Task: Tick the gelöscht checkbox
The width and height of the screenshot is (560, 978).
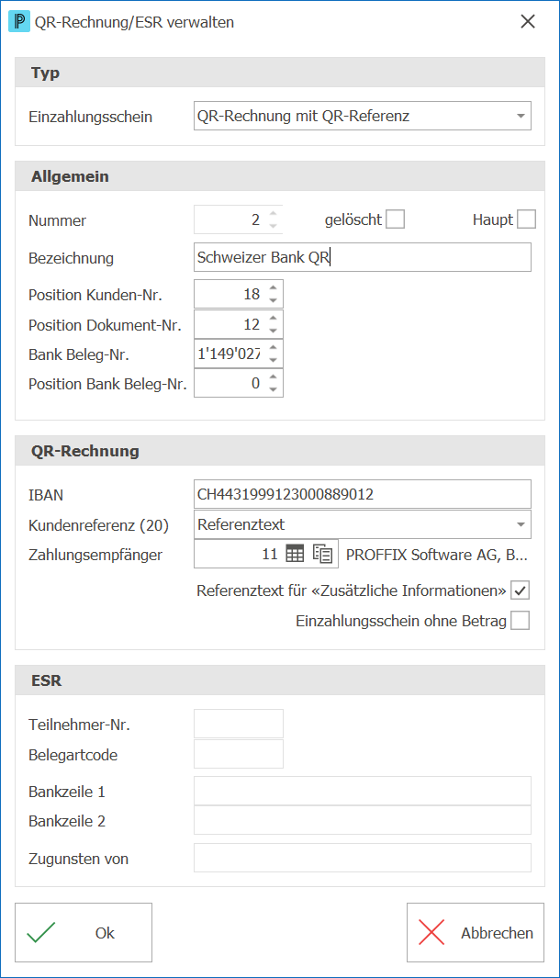Action: [396, 219]
